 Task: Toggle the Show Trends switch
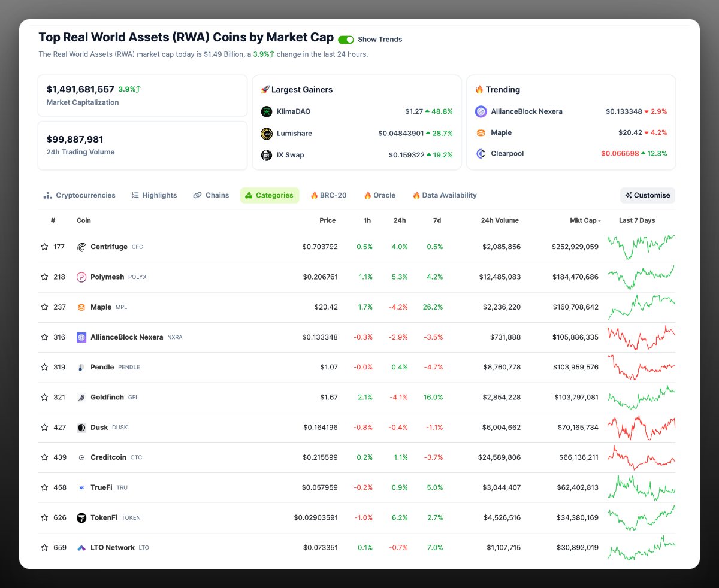[x=346, y=40]
